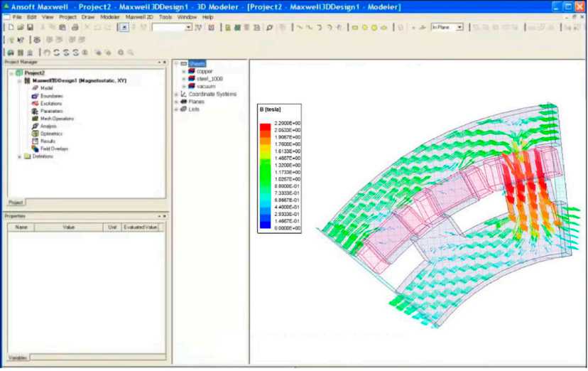Click the Save toolbar icon
Viewport: 588px width, 371px height.
[30, 27]
